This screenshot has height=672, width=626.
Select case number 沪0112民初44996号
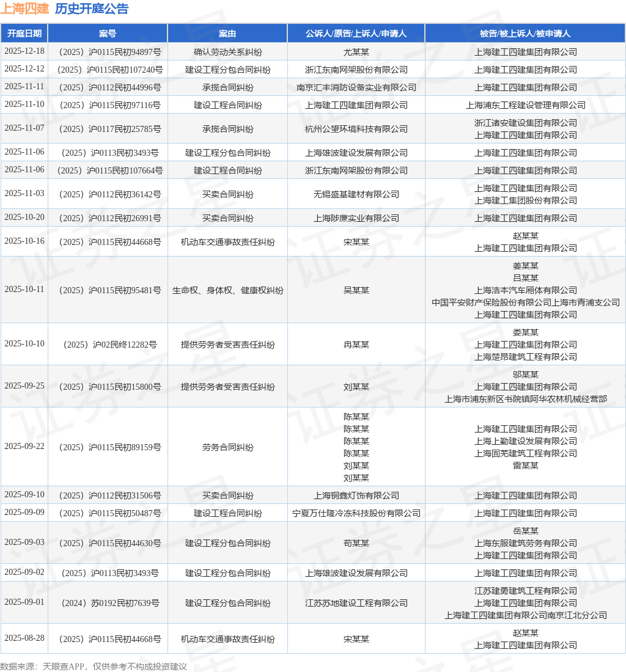point(110,87)
